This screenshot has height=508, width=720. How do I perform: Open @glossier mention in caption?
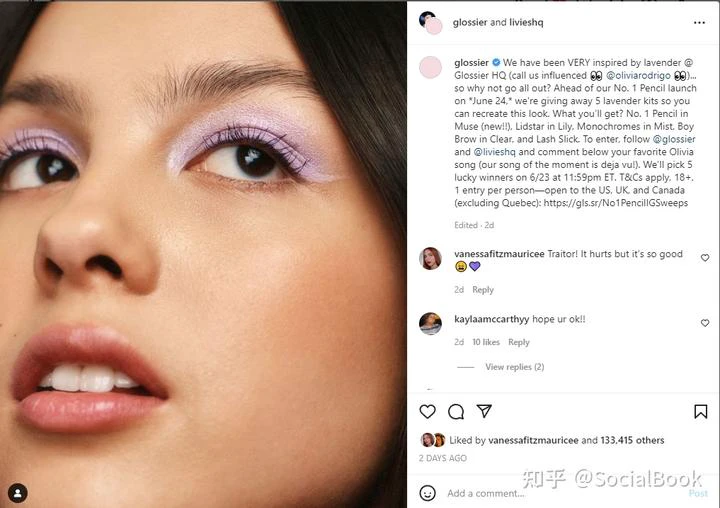(x=674, y=139)
